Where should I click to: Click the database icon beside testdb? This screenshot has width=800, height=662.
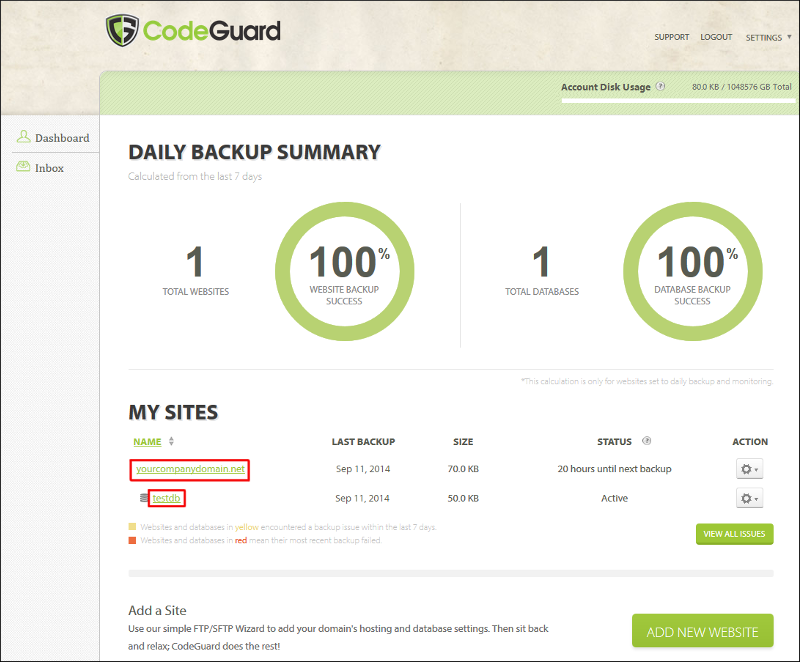144,498
